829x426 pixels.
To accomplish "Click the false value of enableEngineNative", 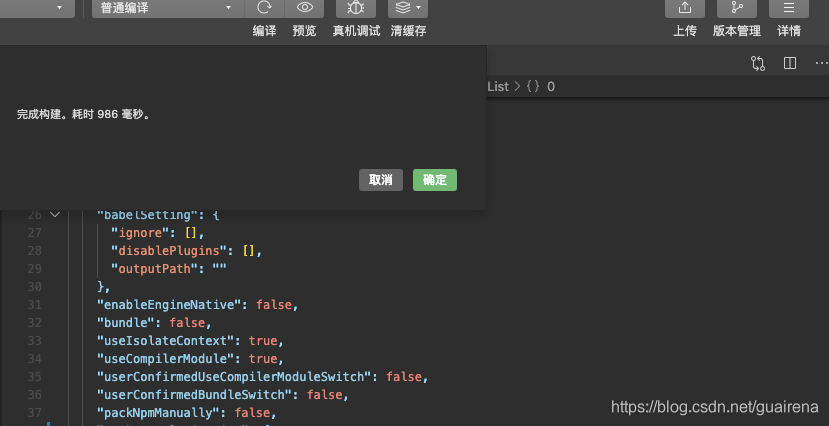I will point(274,305).
